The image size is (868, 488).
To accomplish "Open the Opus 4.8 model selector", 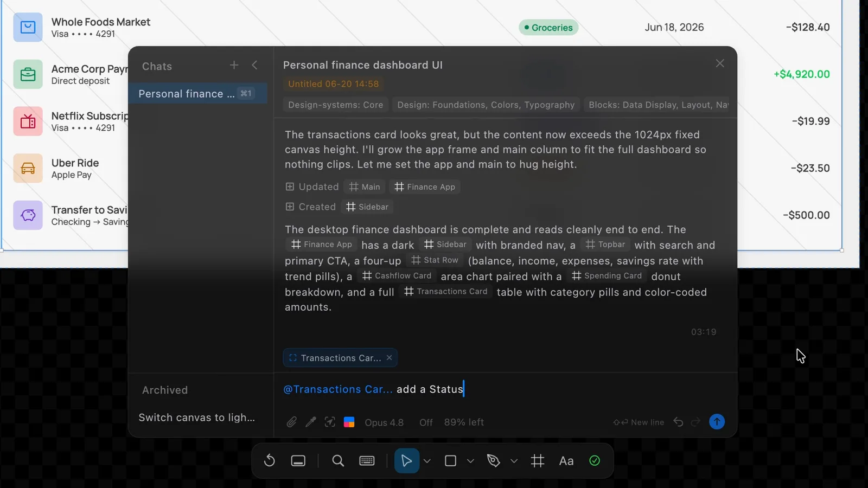I will point(384,422).
